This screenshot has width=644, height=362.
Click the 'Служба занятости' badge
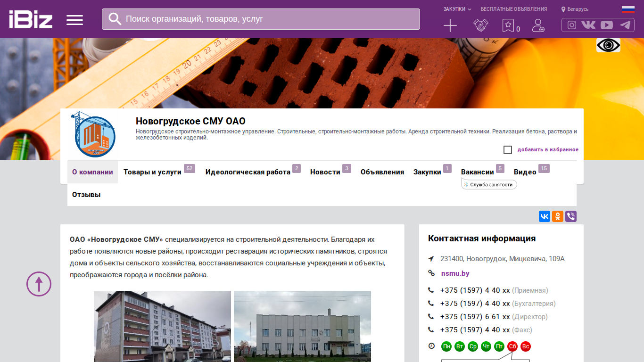489,184
